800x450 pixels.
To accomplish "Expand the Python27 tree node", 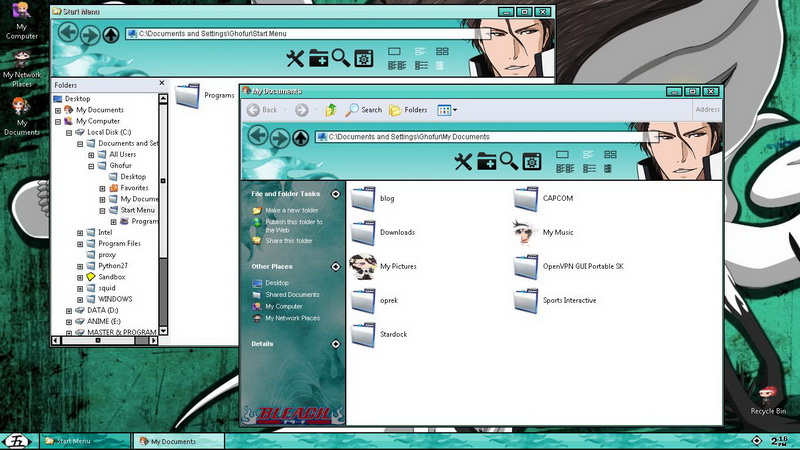I will point(80,266).
